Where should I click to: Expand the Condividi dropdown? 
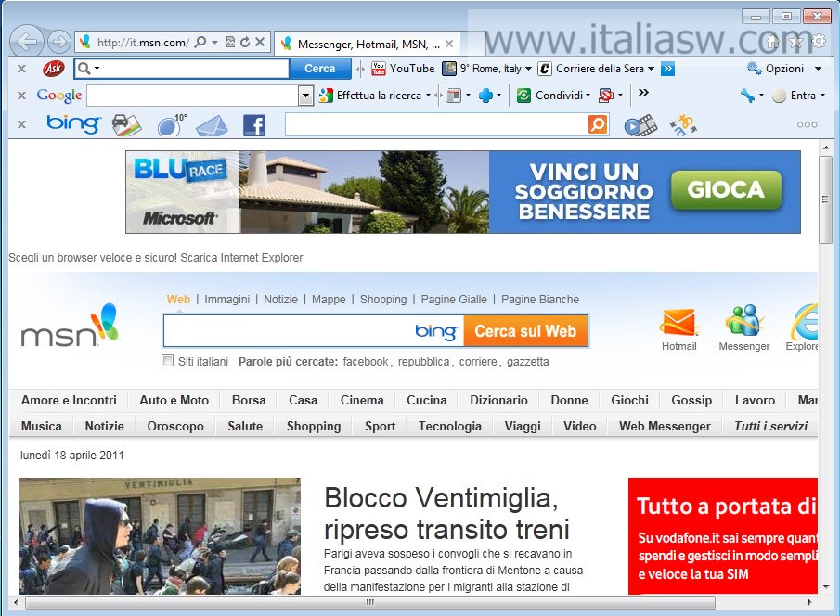(x=588, y=96)
